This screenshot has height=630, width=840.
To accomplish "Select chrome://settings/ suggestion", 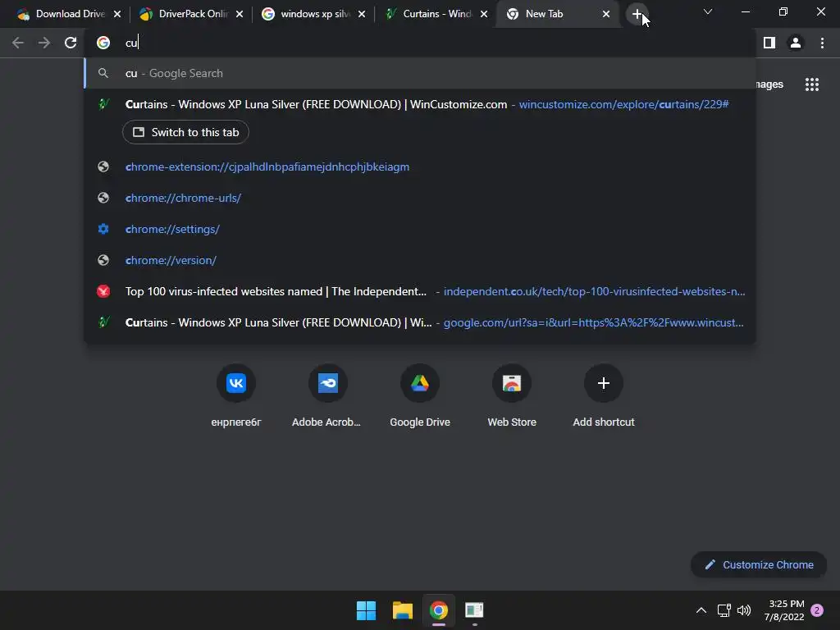I will [x=420, y=229].
